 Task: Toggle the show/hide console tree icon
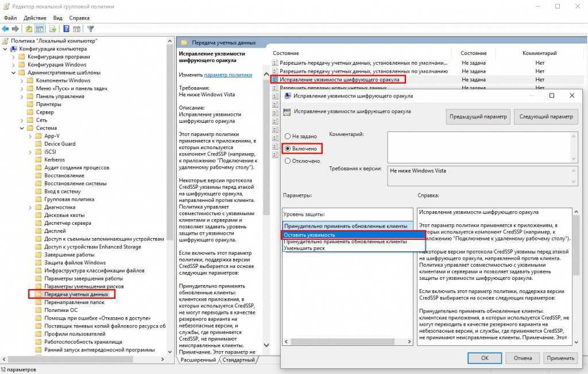40,29
